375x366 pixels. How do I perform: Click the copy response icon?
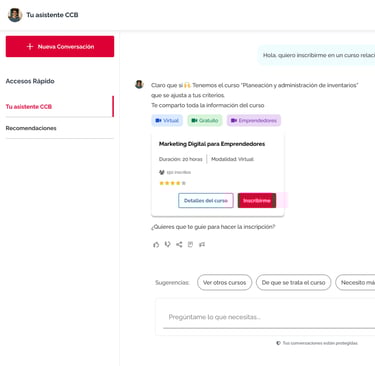click(190, 244)
